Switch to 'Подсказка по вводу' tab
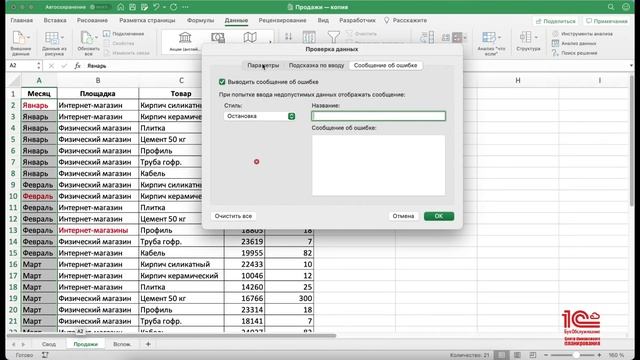 [316, 65]
